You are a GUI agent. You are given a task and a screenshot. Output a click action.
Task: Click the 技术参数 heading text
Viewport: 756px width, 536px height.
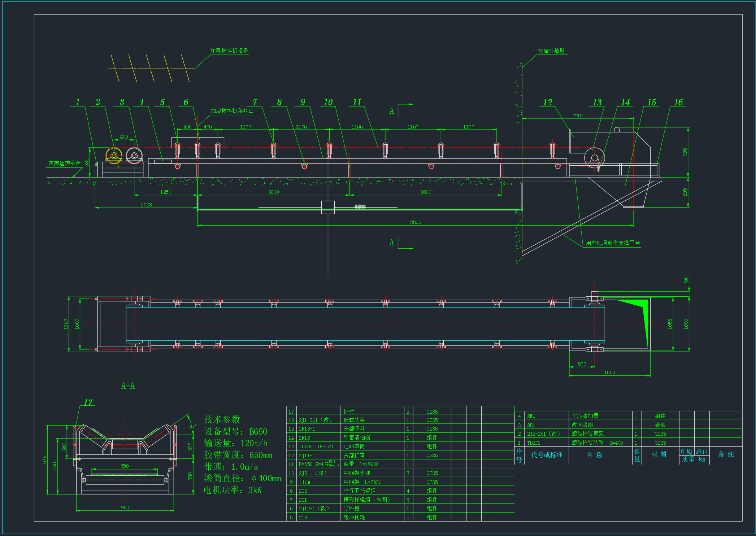tap(222, 419)
